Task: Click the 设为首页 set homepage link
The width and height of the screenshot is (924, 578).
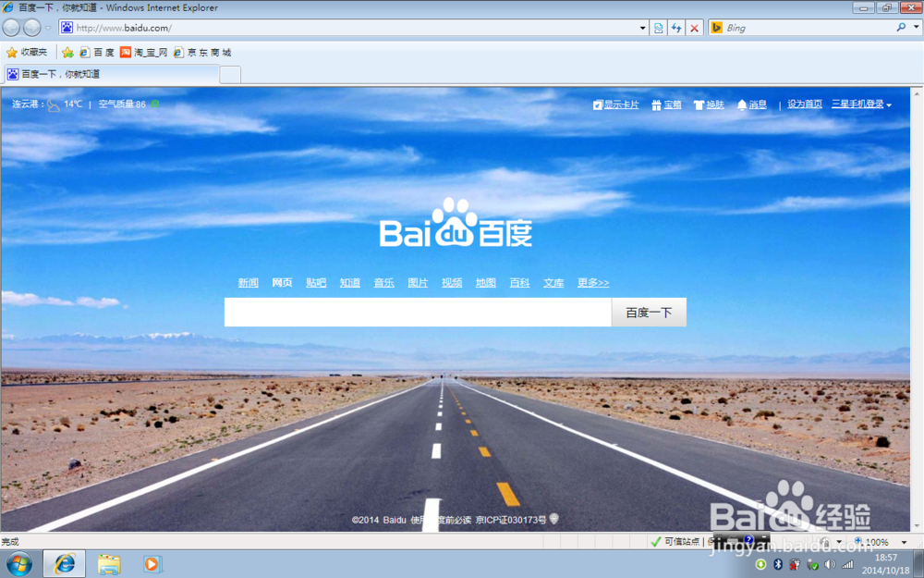Action: tap(805, 104)
